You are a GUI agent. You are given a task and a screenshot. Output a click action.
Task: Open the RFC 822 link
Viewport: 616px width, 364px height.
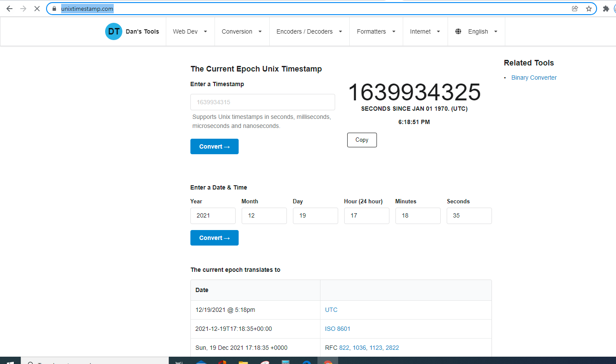point(344,348)
